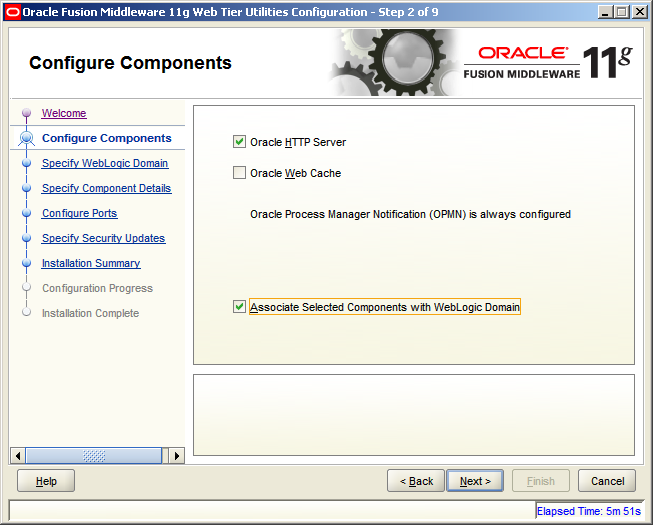Enable the Oracle Web Cache checkbox

[239, 172]
